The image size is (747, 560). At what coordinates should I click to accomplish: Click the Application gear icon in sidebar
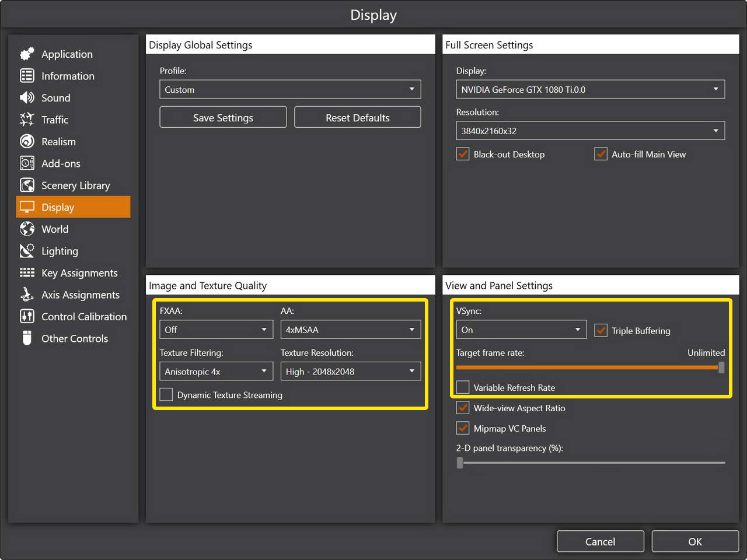[27, 54]
